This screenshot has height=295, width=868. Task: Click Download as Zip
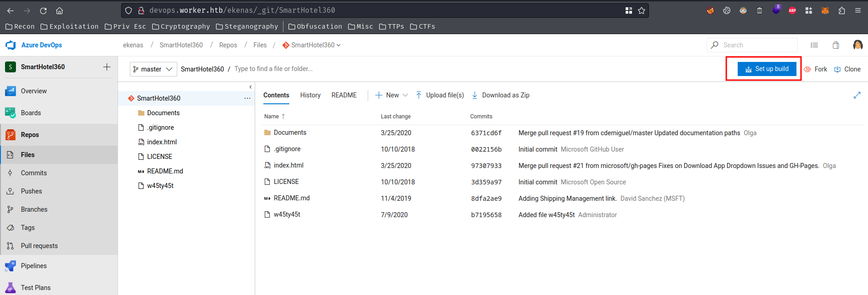(x=500, y=95)
